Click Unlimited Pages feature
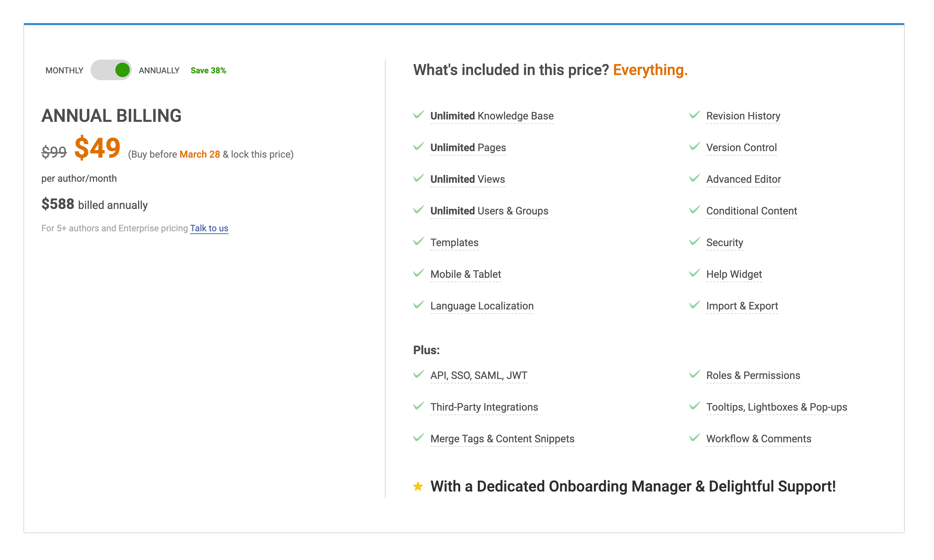934x560 pixels. point(468,148)
